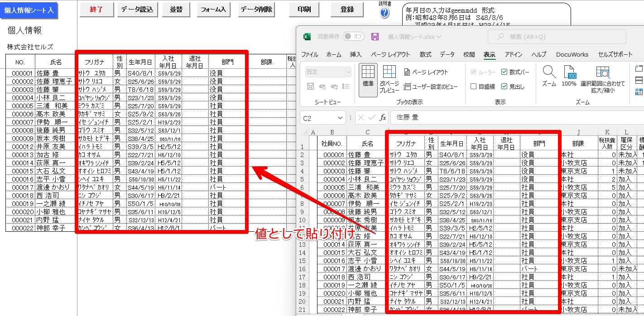This screenshot has width=644, height=316.
Task: Click the sheet view keep icon
Action: pos(310,86)
